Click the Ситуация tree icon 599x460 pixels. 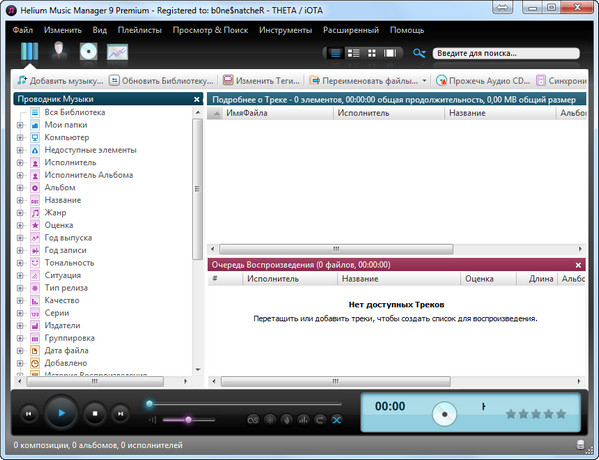click(x=35, y=275)
